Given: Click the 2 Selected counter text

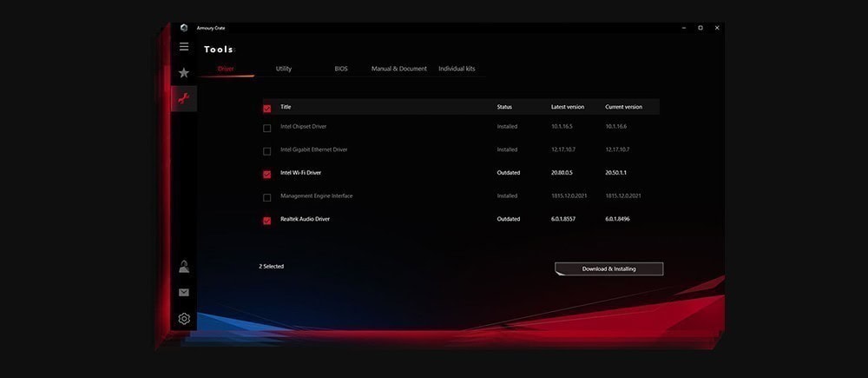Looking at the screenshot, I should [x=271, y=267].
